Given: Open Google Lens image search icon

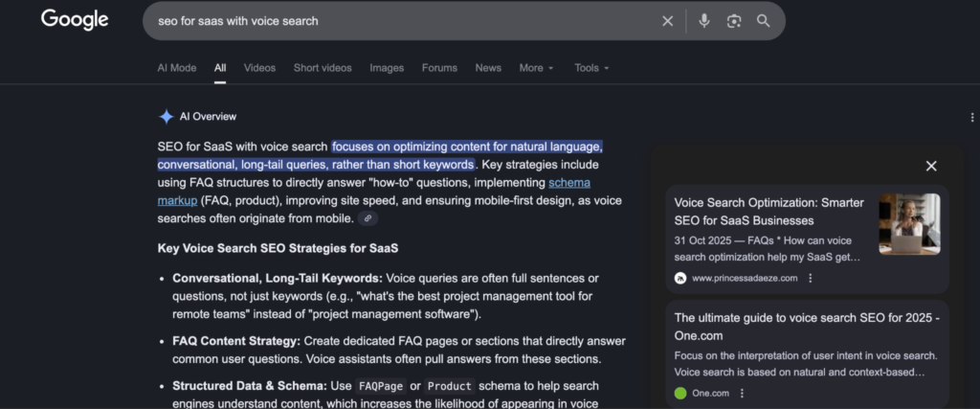Looking at the screenshot, I should pos(734,21).
